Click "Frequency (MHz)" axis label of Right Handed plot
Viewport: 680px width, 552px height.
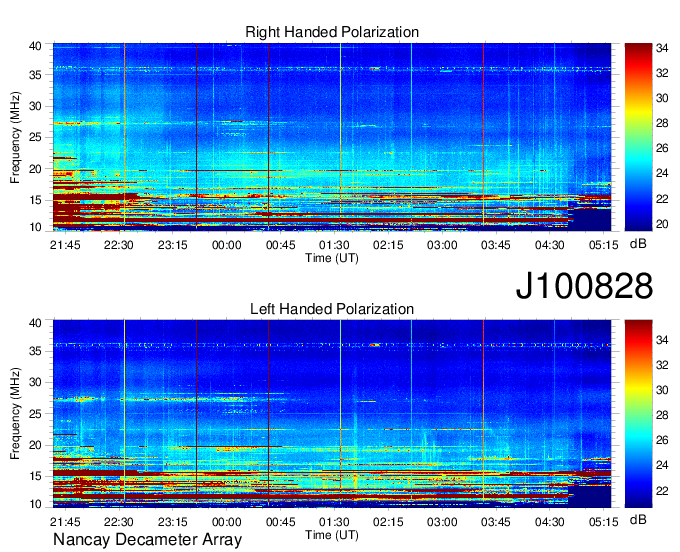point(15,137)
